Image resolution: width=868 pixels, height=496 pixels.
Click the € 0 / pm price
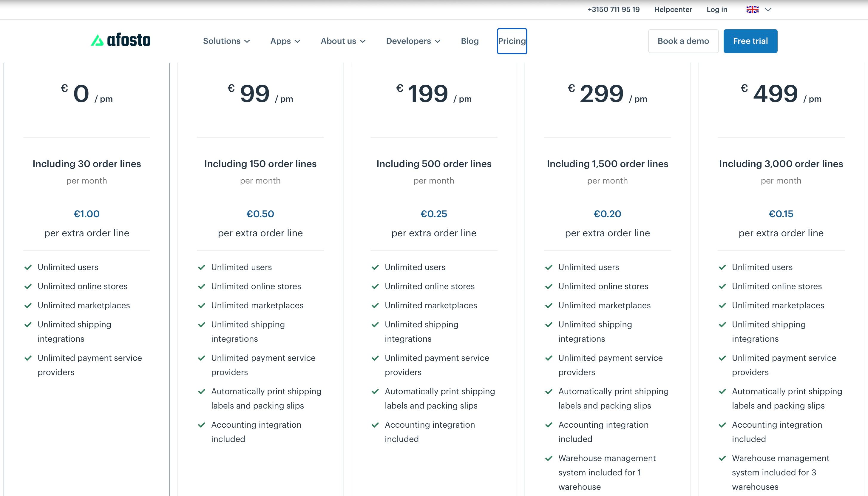(x=87, y=94)
